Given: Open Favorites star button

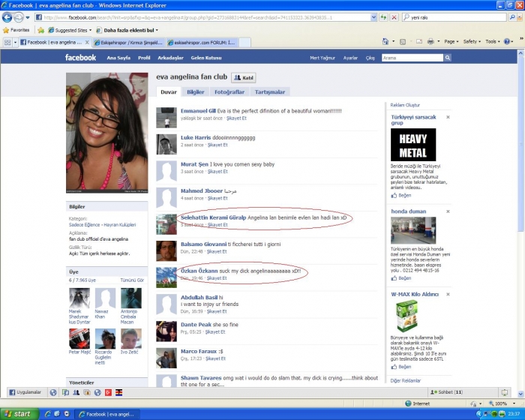Looking at the screenshot, I should coord(16,30).
